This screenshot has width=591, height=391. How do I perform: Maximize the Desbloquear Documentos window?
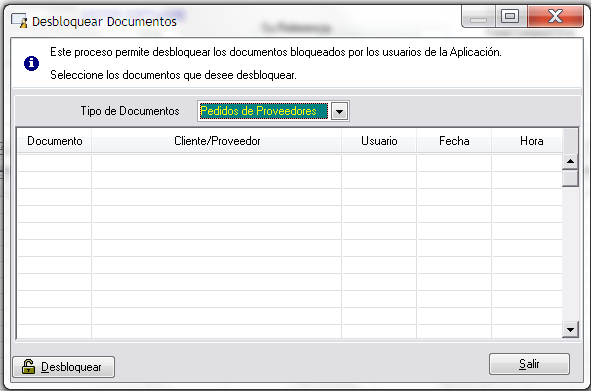coord(510,17)
